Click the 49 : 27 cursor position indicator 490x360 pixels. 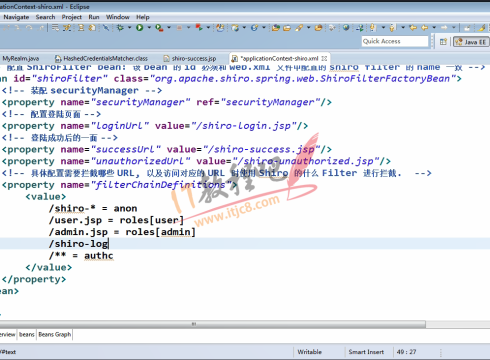pos(406,352)
